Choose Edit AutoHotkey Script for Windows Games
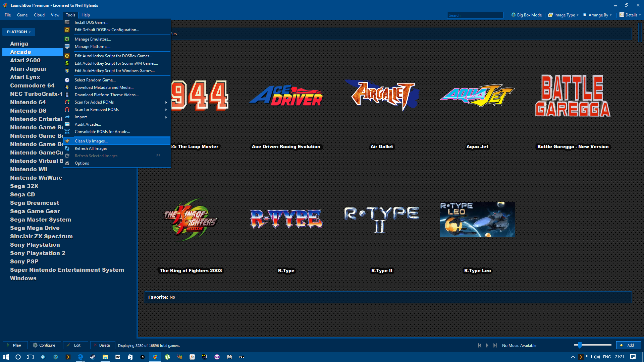 117,71
